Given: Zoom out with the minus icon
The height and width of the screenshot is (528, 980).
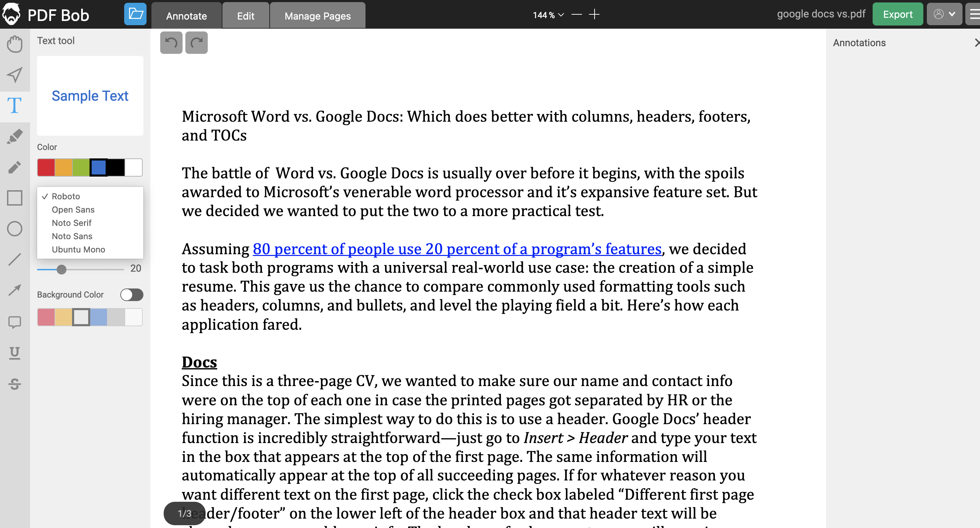Looking at the screenshot, I should point(577,14).
